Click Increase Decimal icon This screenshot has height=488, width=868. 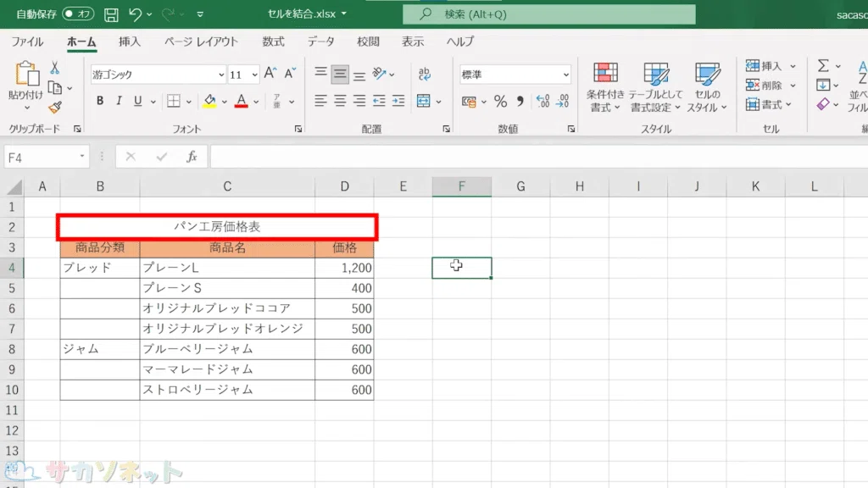[543, 102]
